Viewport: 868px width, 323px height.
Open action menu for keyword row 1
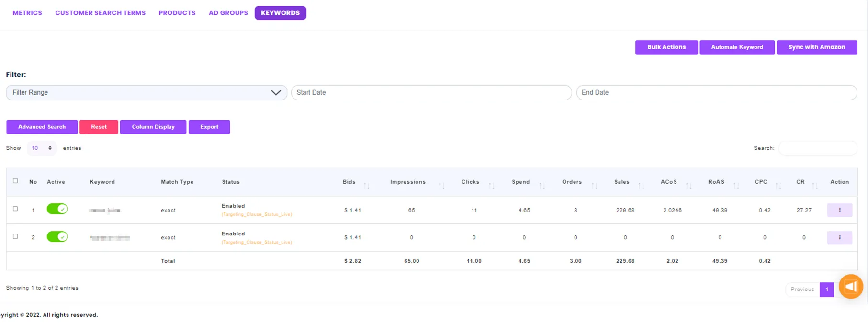point(840,210)
